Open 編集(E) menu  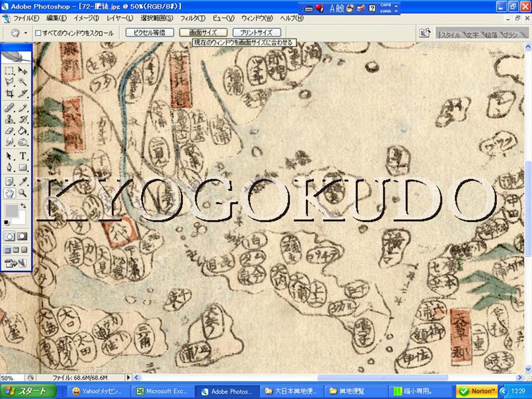coord(56,18)
